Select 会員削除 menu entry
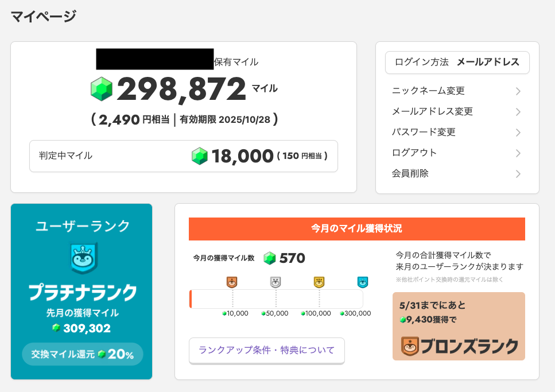The image size is (555, 392). pos(457,173)
